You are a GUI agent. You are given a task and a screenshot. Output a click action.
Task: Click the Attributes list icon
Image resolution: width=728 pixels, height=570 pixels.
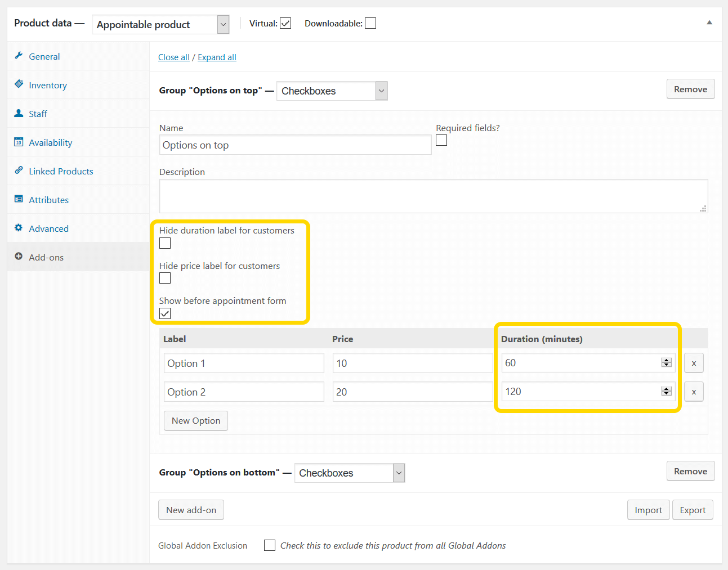tap(19, 200)
